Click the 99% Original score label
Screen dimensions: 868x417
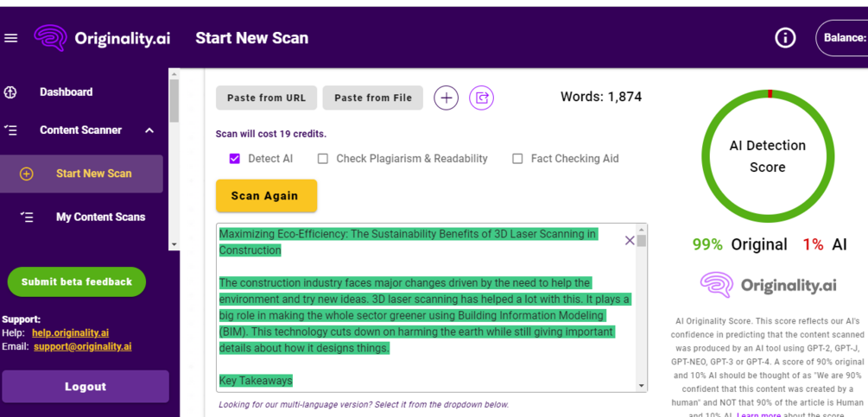[x=739, y=244]
